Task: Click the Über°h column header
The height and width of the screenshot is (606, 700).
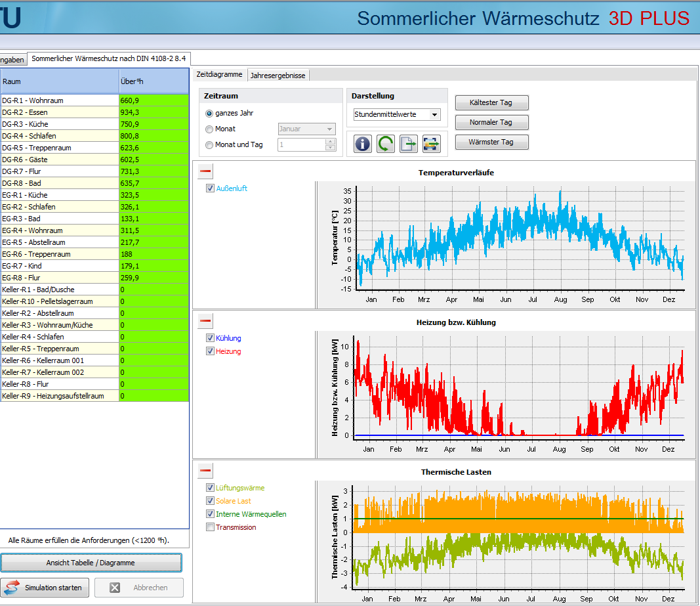Action: pyautogui.click(x=153, y=81)
